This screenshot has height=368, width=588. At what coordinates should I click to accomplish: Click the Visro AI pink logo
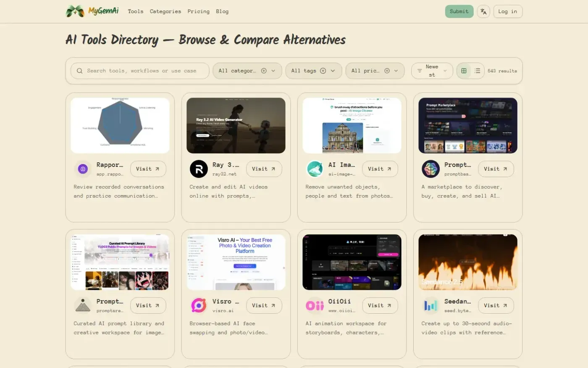199,305
